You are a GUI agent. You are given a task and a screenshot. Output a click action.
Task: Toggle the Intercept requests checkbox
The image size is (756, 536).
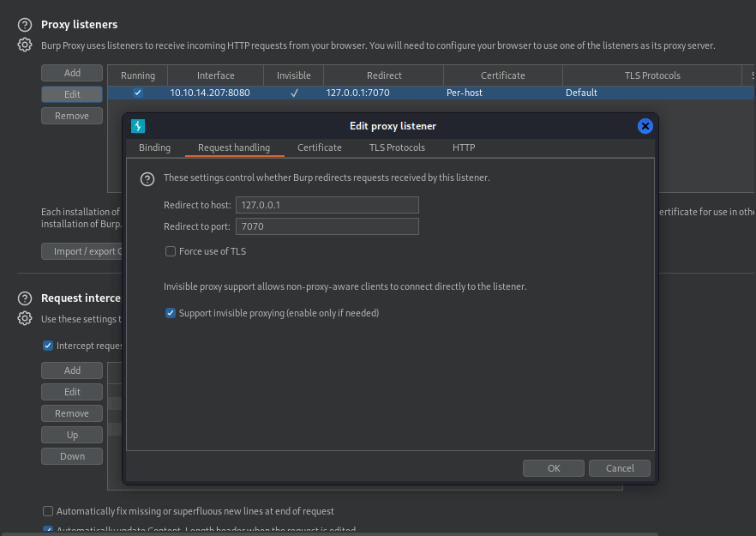[48, 346]
